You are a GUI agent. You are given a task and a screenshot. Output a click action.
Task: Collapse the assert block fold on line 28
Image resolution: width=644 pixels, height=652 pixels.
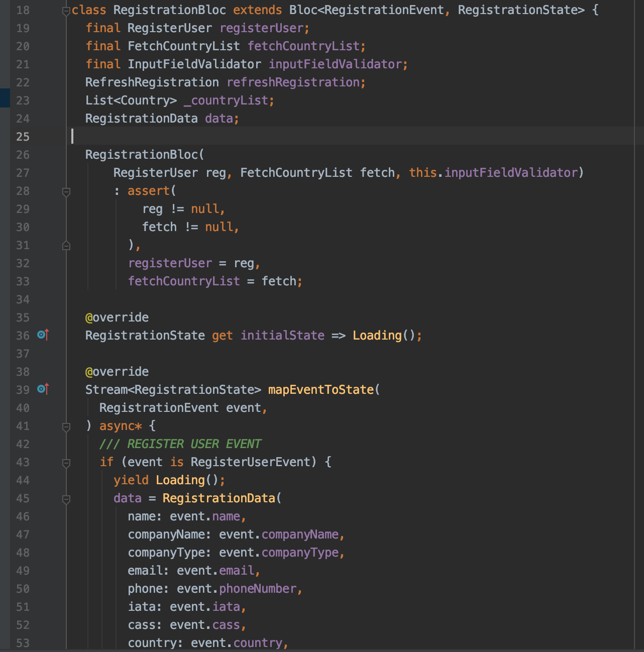[x=66, y=191]
